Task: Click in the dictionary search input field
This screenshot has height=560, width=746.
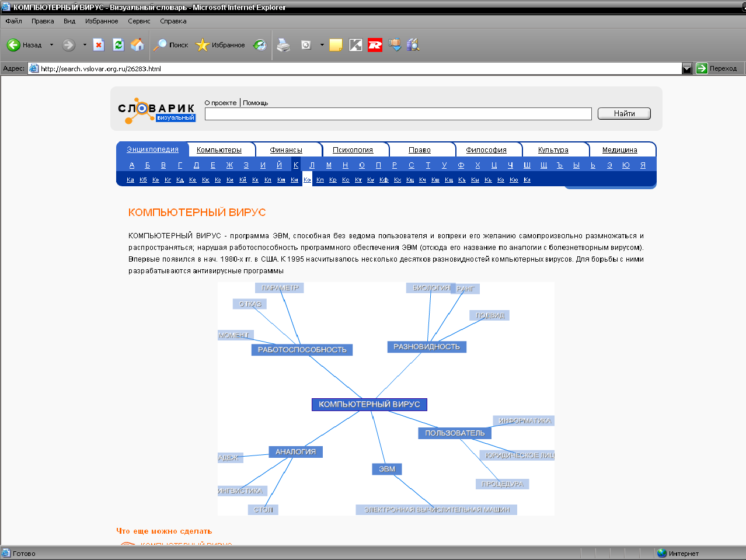Action: pos(398,114)
